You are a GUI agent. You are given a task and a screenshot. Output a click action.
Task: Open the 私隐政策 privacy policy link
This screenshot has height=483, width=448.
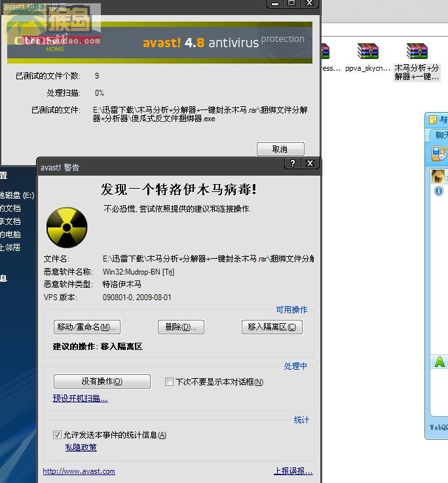81,447
